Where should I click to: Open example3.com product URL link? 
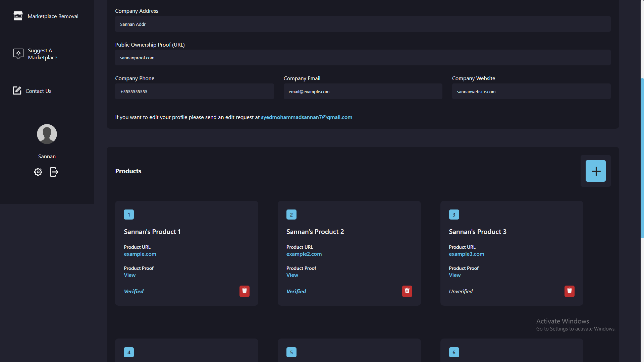[466, 254]
